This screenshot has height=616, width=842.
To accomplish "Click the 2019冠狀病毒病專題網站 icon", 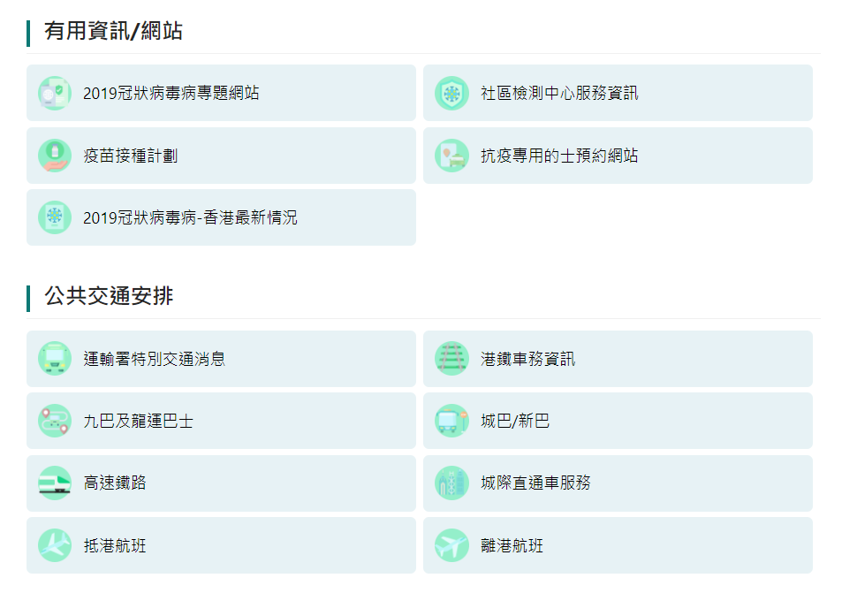I will click(x=55, y=93).
